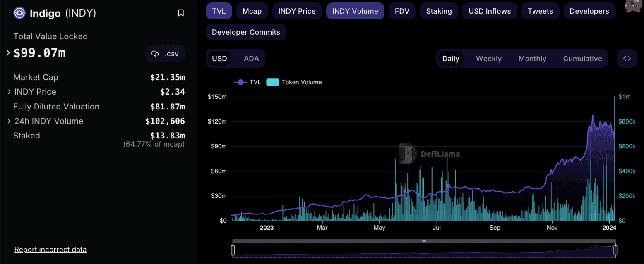Switch chart to Cumulative view

point(582,59)
